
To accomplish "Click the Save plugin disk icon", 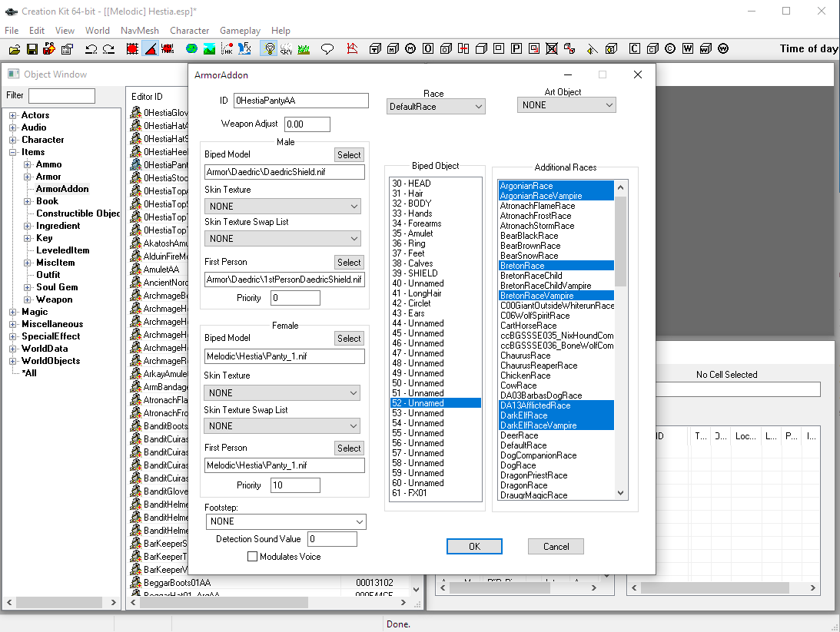I will 32,49.
